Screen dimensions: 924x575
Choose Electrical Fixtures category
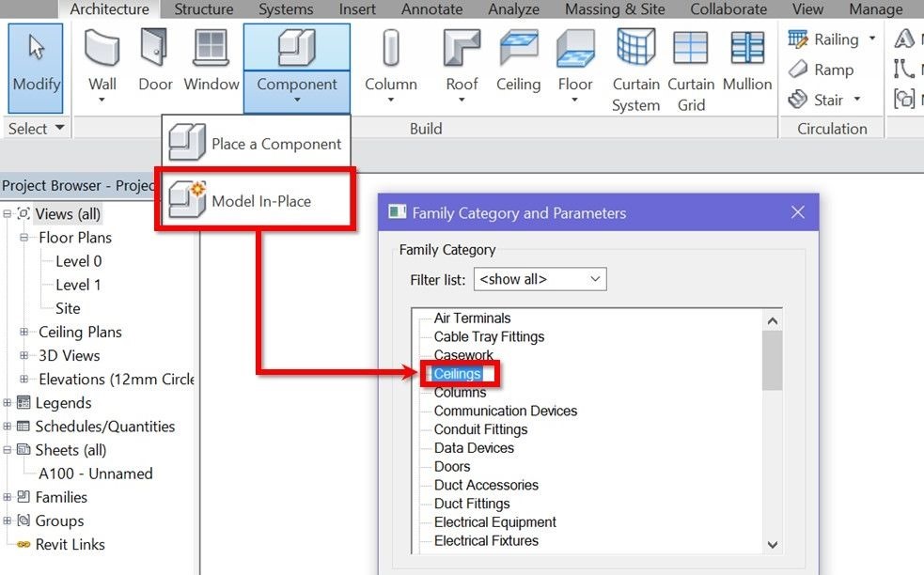pyautogui.click(x=486, y=540)
